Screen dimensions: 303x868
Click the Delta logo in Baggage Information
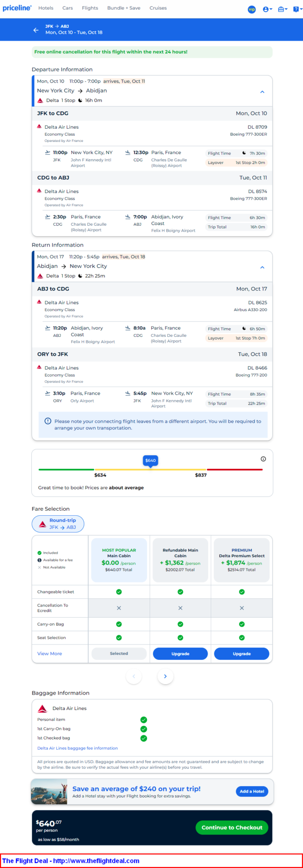(x=43, y=708)
